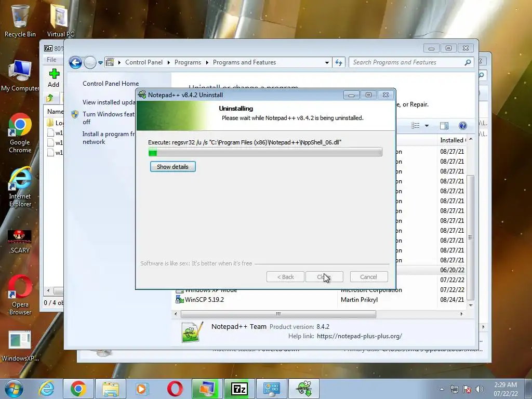Click the vertical scrollbar in program list

point(470,237)
